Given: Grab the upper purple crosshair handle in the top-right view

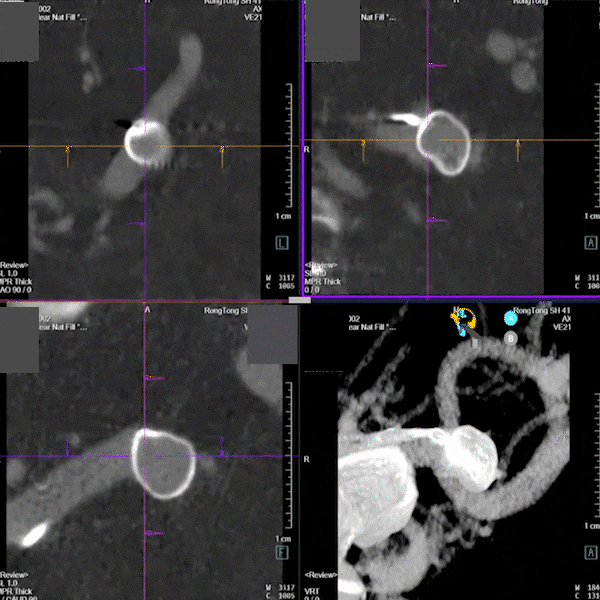Looking at the screenshot, I should (x=437, y=65).
